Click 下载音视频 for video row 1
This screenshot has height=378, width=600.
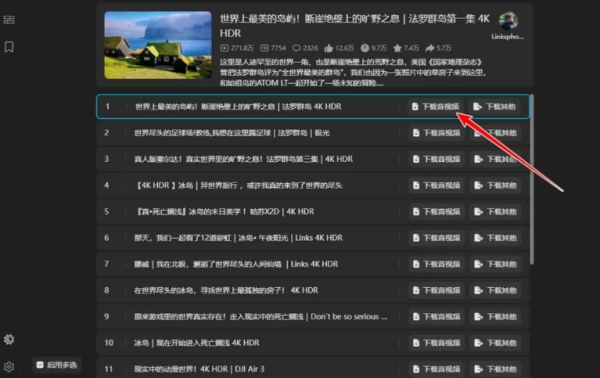(x=435, y=106)
